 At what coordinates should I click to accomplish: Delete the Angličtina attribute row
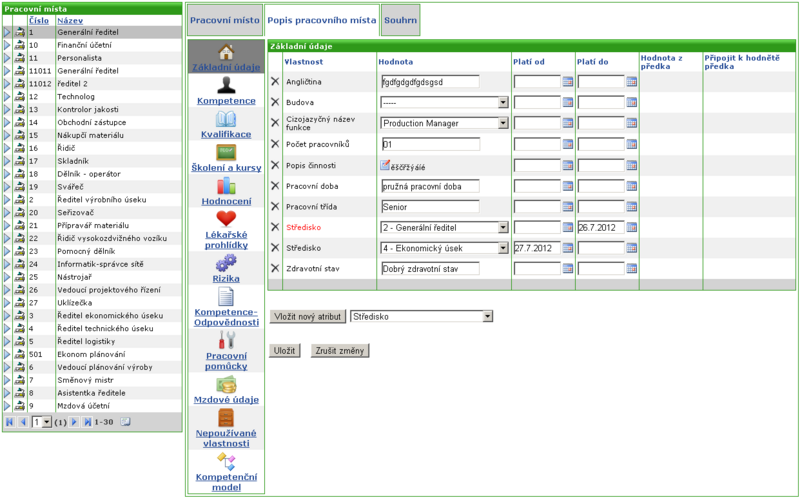275,82
